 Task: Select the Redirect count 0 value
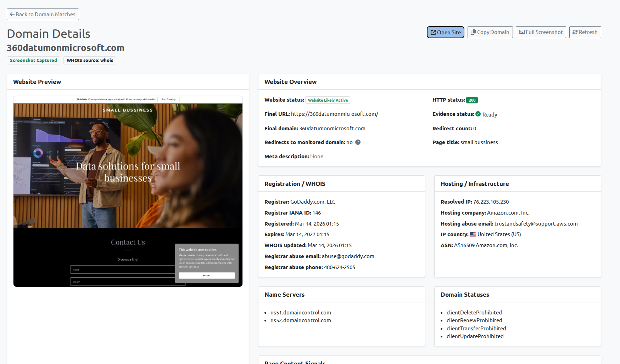(x=475, y=129)
